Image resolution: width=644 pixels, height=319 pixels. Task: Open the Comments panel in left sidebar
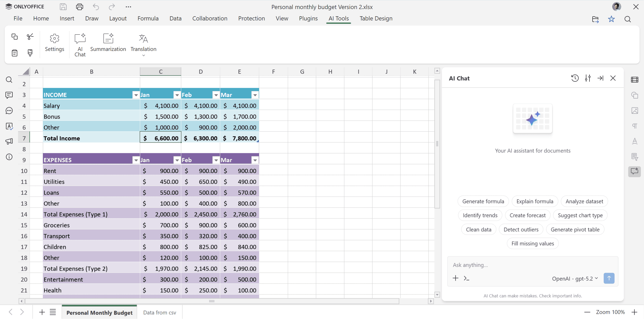pyautogui.click(x=9, y=95)
